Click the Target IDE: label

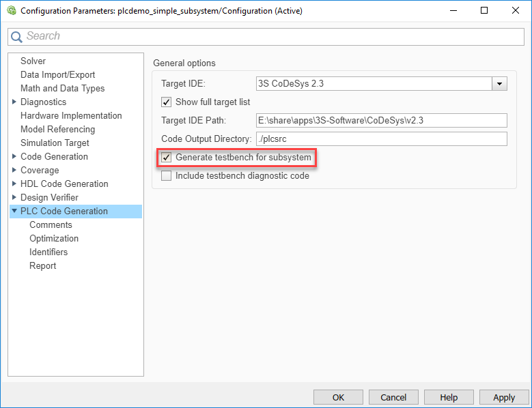[x=184, y=84]
